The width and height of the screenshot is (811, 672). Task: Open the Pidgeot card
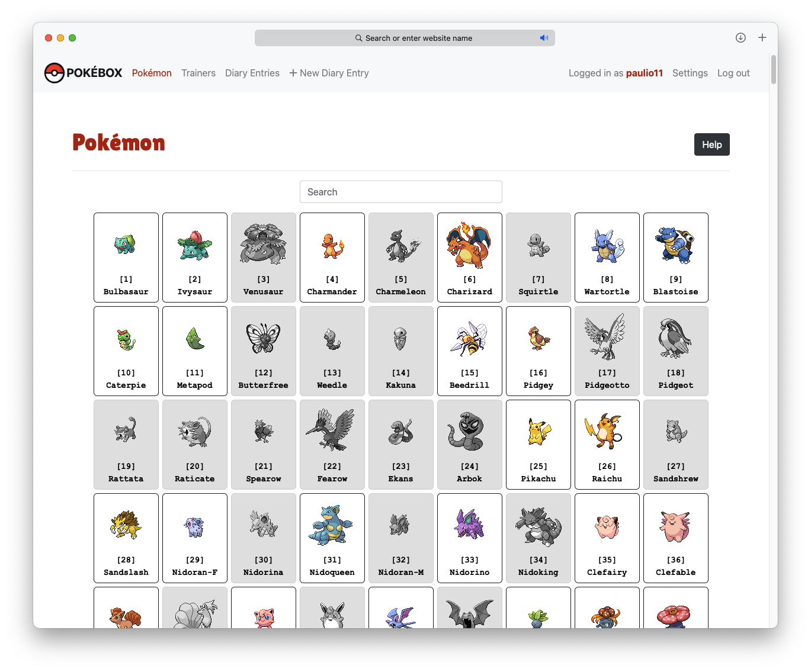(676, 351)
